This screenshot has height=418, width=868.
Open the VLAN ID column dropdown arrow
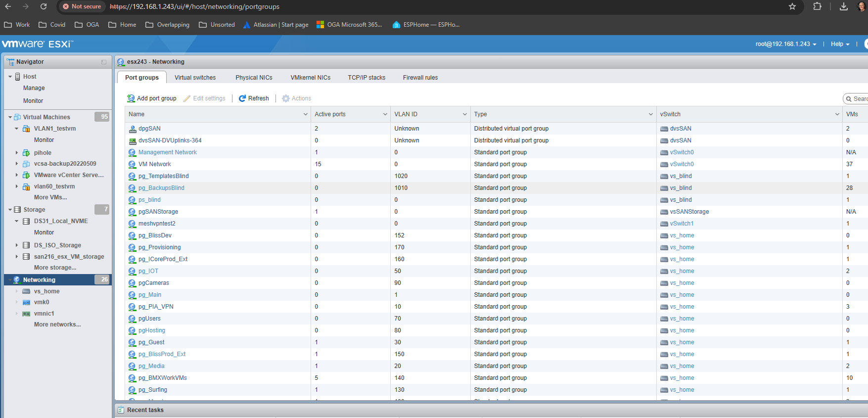pyautogui.click(x=465, y=114)
